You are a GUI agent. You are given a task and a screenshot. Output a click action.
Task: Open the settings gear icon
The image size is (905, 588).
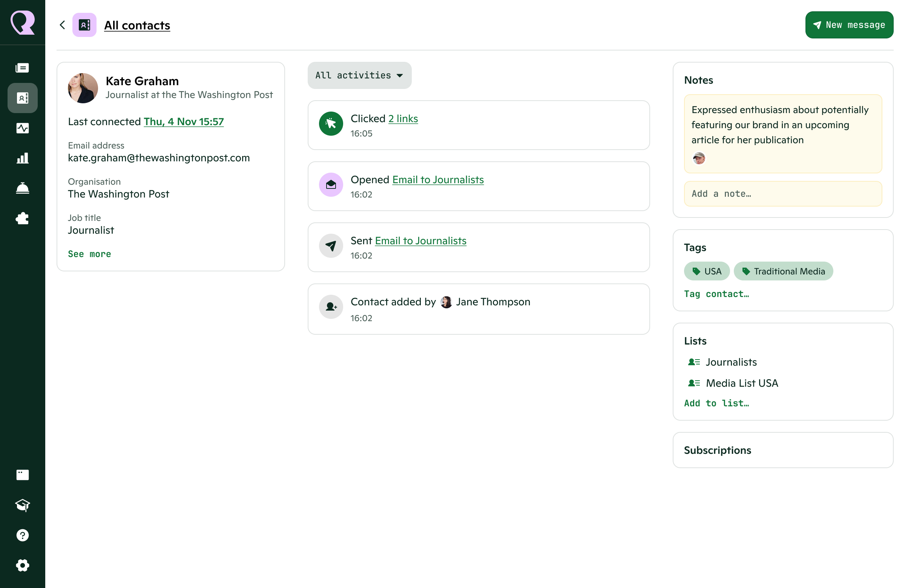point(22,565)
